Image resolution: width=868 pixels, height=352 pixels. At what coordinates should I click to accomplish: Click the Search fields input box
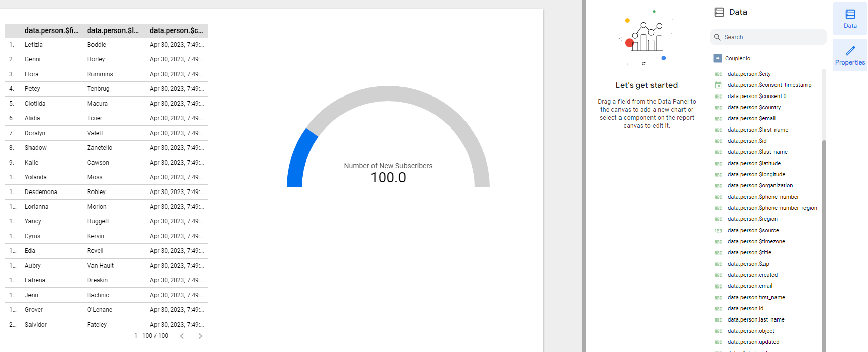point(772,37)
